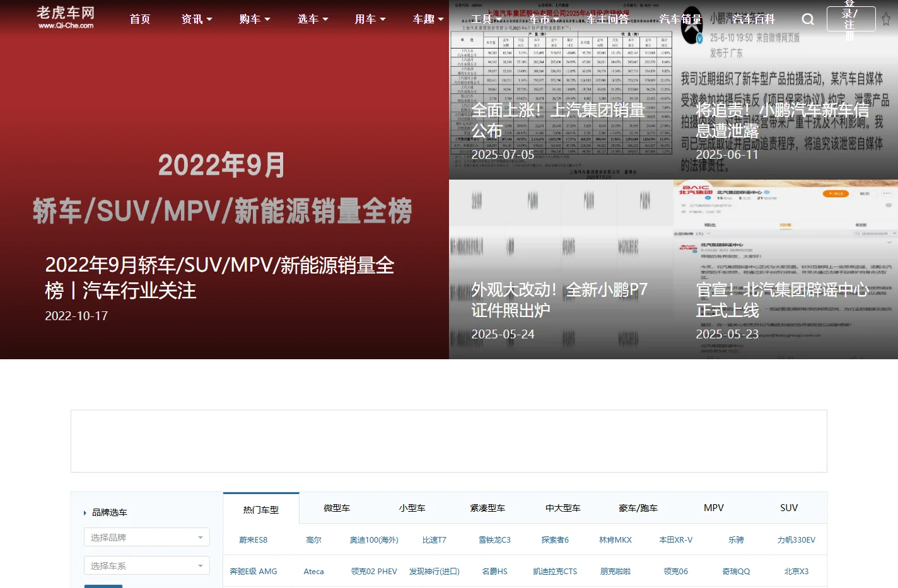Open the 探索者6 model link
Image resolution: width=898 pixels, height=588 pixels.
tap(555, 540)
